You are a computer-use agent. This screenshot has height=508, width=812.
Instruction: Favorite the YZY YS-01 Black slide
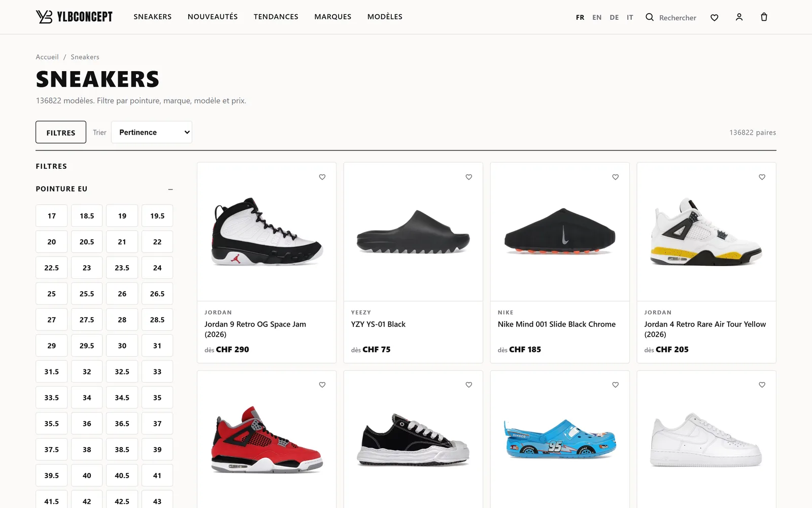[469, 177]
